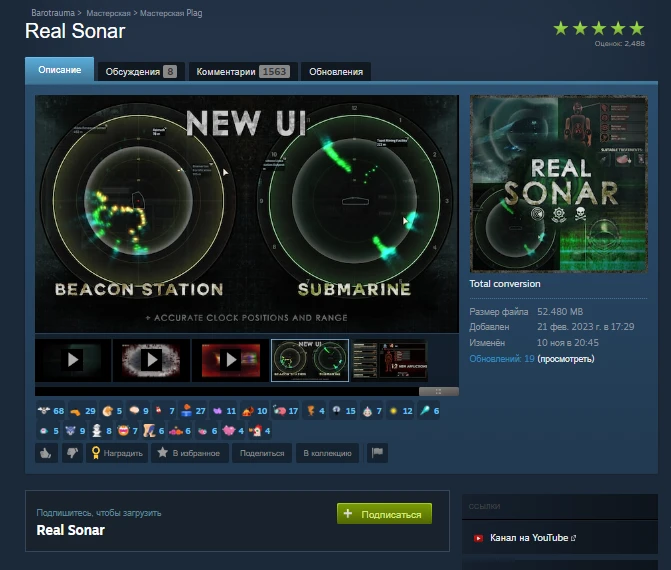Click the Наградить award button
671x570 pixels.
click(x=117, y=453)
